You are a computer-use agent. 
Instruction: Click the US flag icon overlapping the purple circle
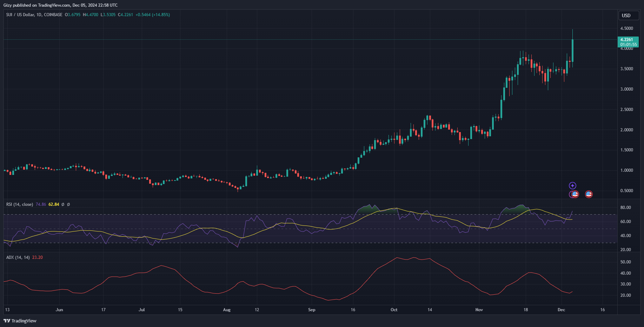(575, 194)
